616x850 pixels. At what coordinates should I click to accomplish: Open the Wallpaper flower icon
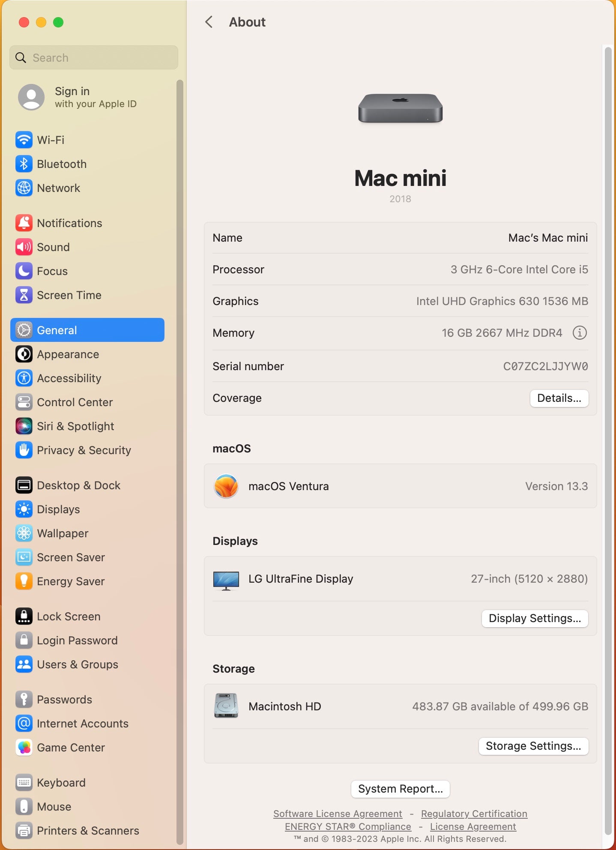tap(24, 533)
